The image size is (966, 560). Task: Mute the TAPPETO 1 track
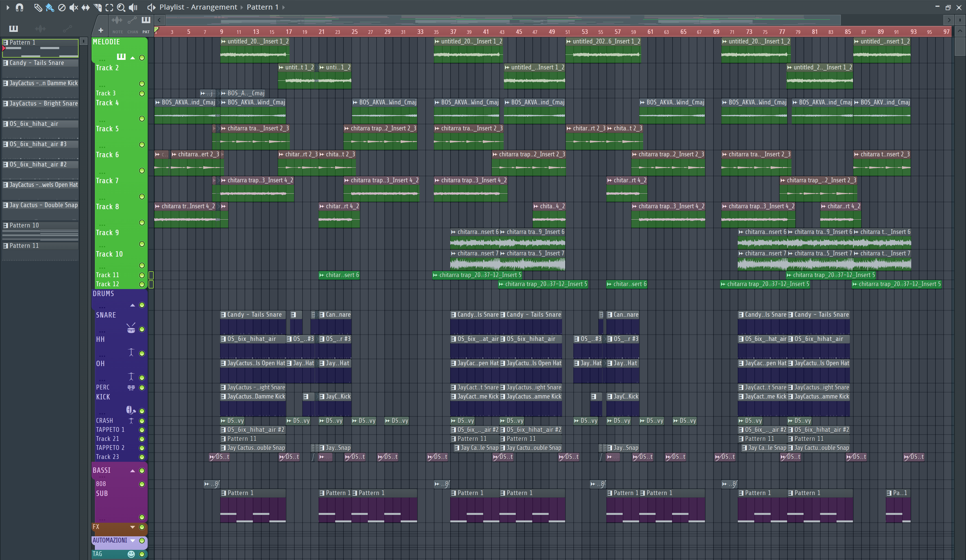(142, 430)
